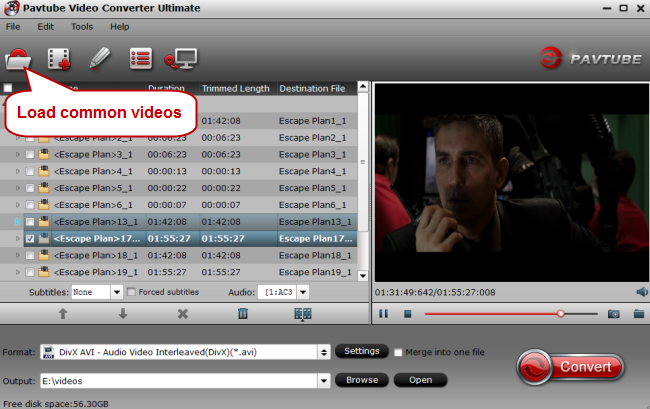Screen dimensions: 650x409
Task: Enable Forced subtitles checkbox
Action: point(131,292)
